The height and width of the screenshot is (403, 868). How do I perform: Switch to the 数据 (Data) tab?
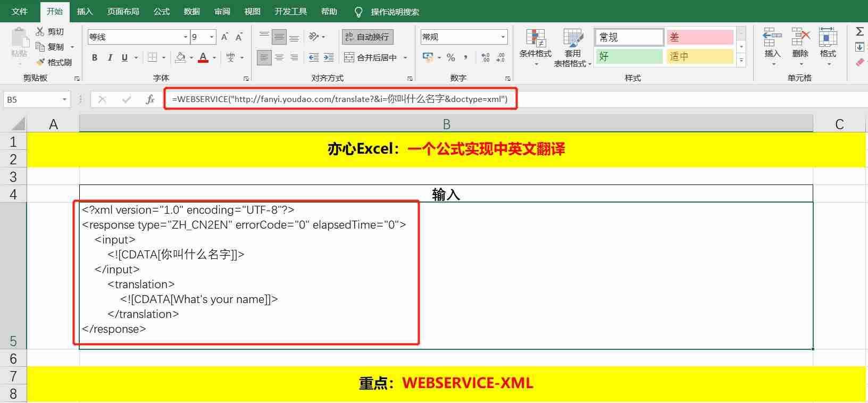pyautogui.click(x=192, y=11)
